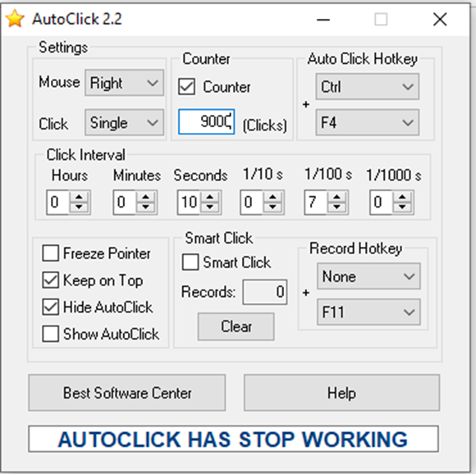
Task: Focus the counter clicks input field
Action: tap(207, 122)
